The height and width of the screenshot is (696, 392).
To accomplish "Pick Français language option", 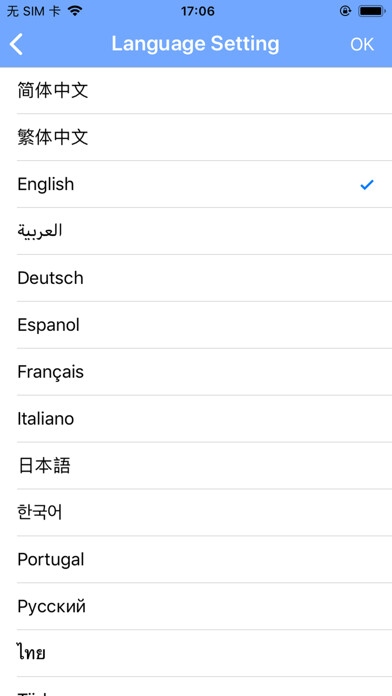I will click(x=196, y=372).
